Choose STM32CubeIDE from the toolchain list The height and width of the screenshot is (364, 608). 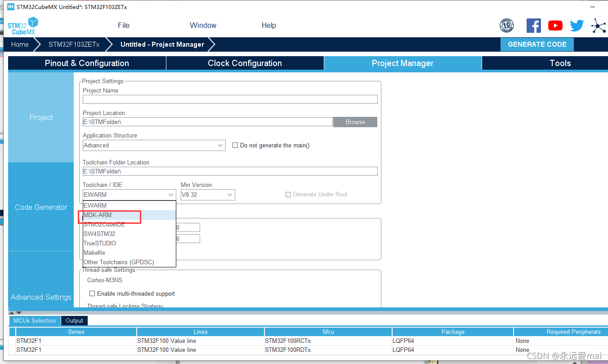click(x=130, y=224)
